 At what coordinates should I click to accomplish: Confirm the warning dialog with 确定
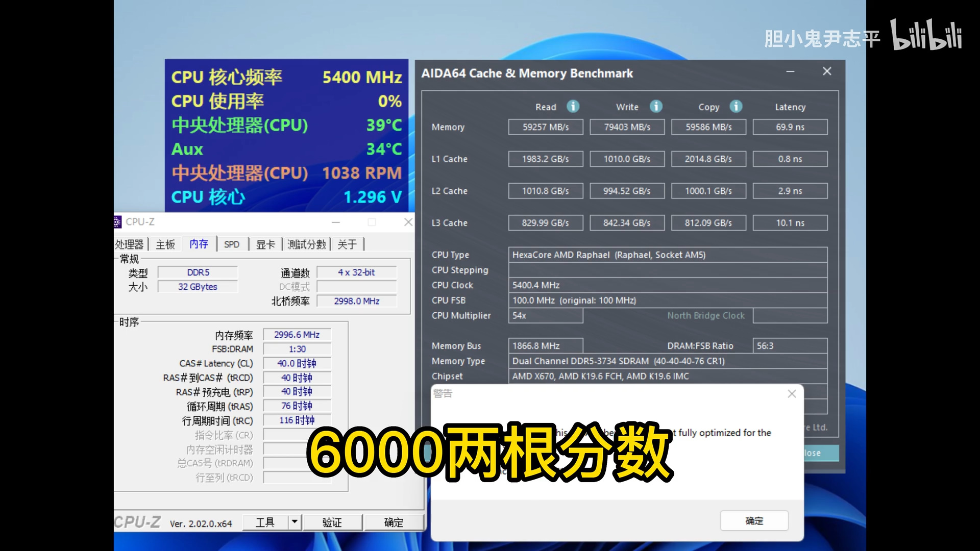click(x=754, y=521)
